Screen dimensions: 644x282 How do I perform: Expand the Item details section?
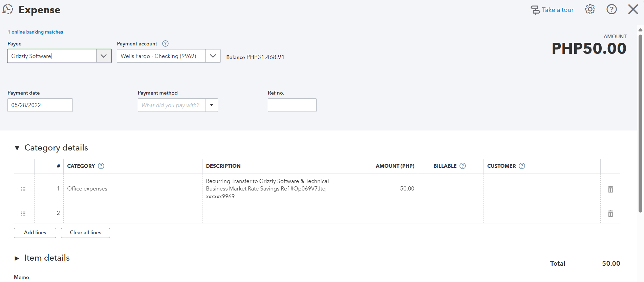point(17,258)
